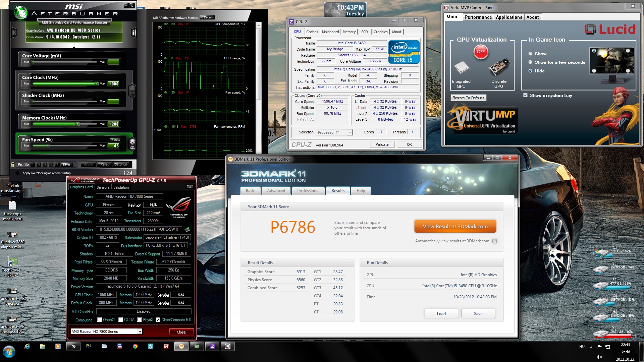The width and height of the screenshot is (644, 362).
Task: Click the volume speaker icon in the system tray
Action: [599, 357]
